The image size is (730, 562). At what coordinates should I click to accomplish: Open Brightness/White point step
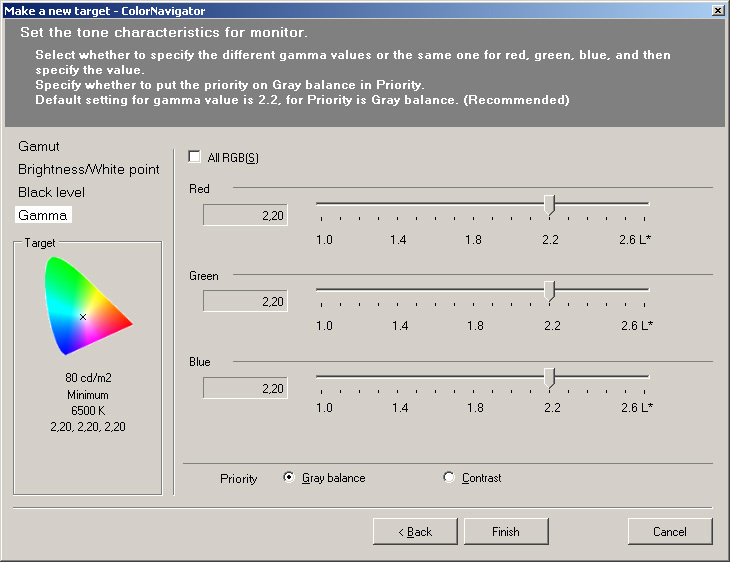tap(88, 169)
